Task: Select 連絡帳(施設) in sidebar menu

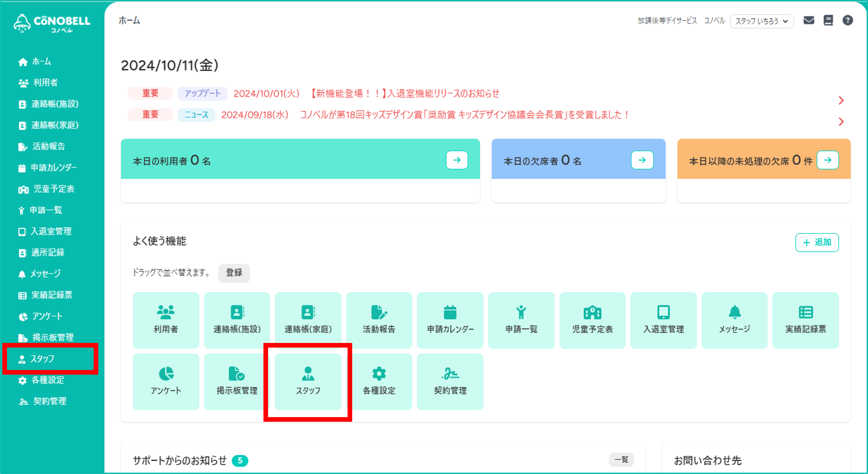Action: (x=48, y=104)
